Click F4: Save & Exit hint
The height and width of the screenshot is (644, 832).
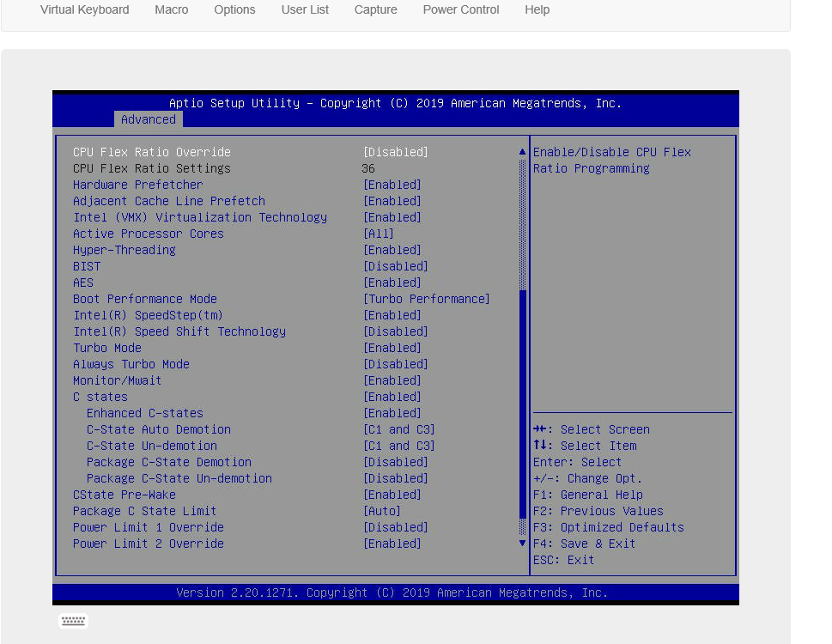(584, 544)
